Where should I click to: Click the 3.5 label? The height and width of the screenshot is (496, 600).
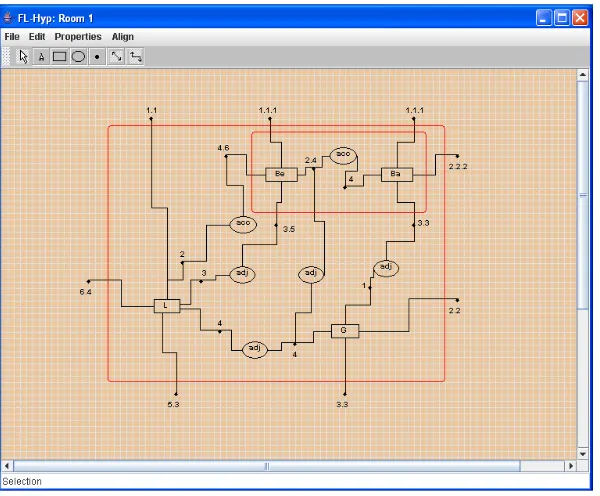click(289, 229)
